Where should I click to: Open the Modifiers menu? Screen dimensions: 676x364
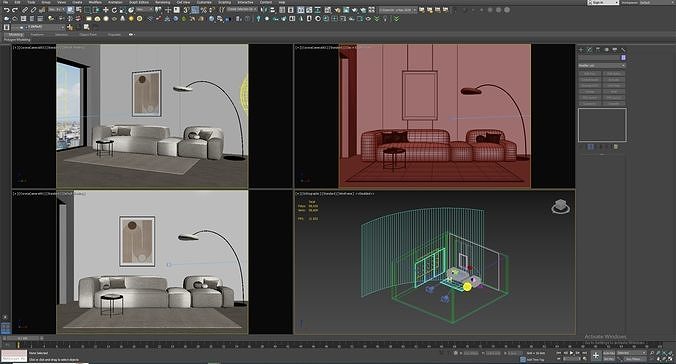coord(95,2)
